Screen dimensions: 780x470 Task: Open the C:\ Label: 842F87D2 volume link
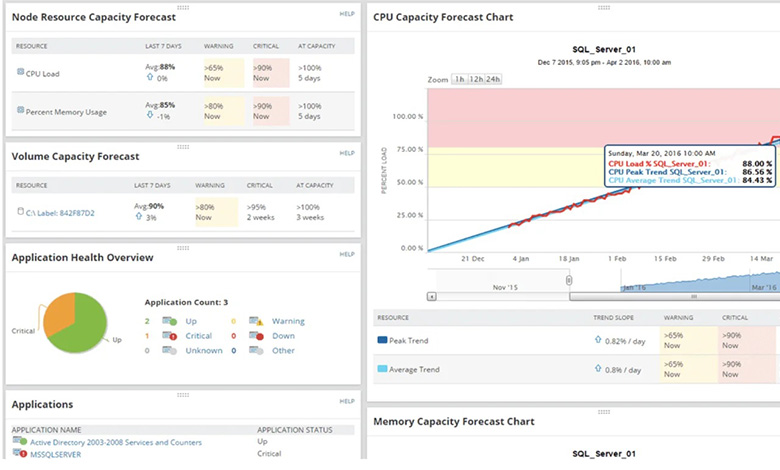(60, 213)
